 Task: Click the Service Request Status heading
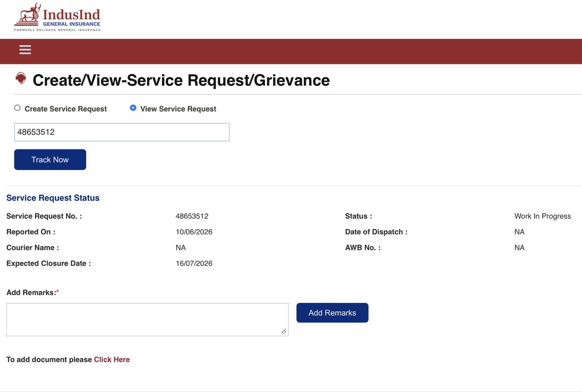[53, 198]
